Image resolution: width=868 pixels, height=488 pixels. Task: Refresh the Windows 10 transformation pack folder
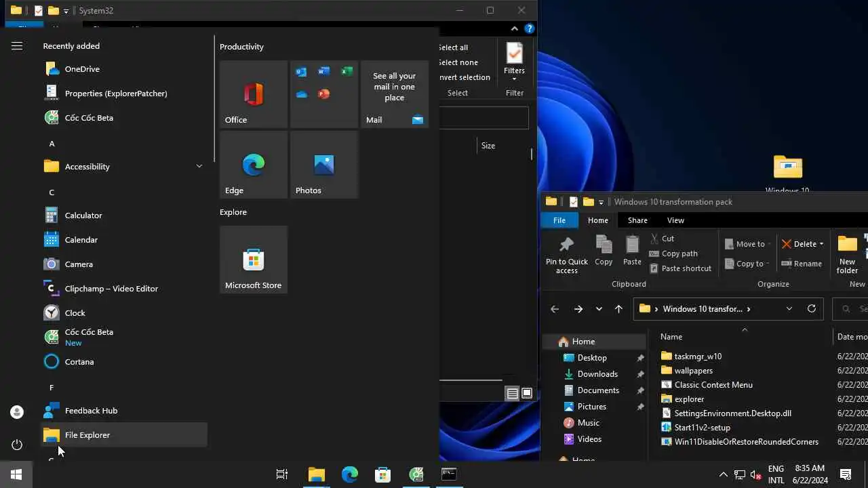pyautogui.click(x=812, y=309)
